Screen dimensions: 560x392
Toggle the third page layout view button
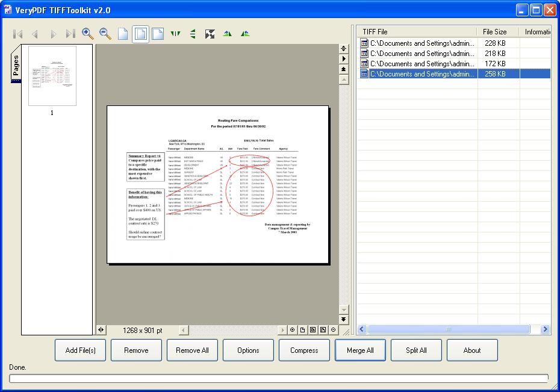[158, 34]
